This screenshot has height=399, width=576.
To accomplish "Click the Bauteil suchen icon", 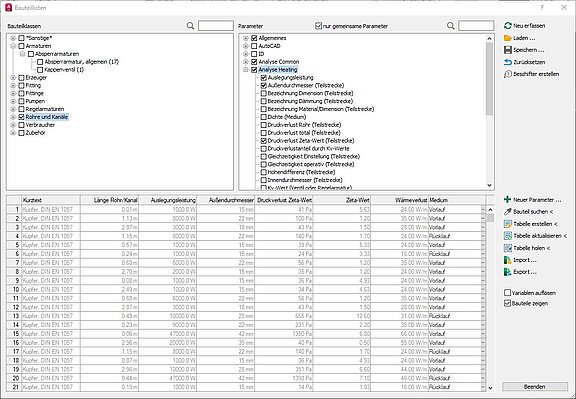I will coord(508,212).
